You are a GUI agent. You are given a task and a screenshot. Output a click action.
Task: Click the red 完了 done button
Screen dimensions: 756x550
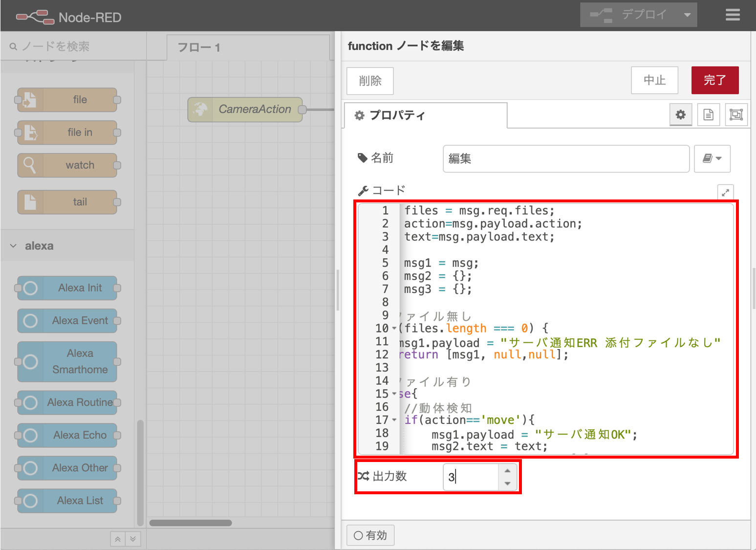point(715,80)
